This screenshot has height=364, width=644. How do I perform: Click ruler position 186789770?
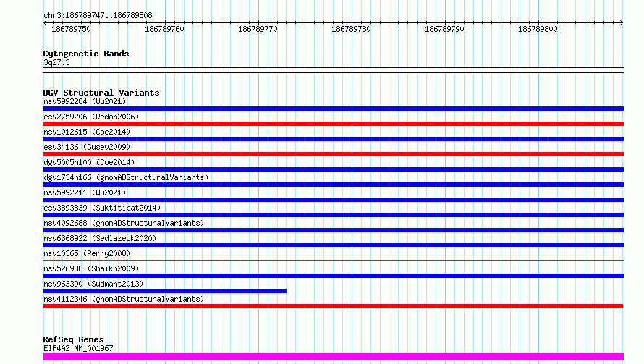[258, 29]
